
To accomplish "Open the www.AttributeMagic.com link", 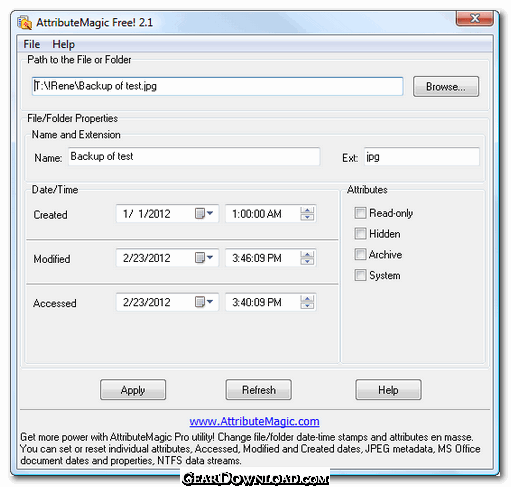I will point(254,421).
